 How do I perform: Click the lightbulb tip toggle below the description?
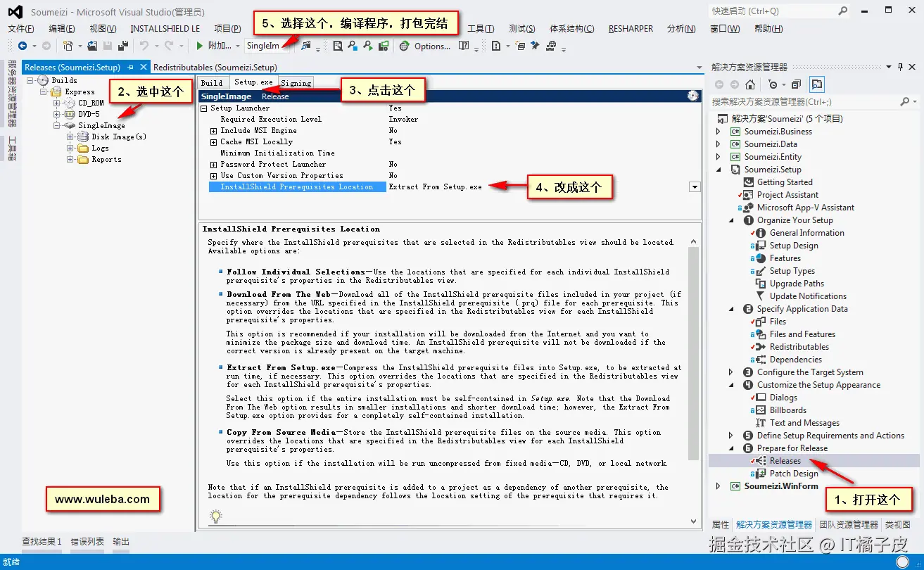tap(215, 516)
